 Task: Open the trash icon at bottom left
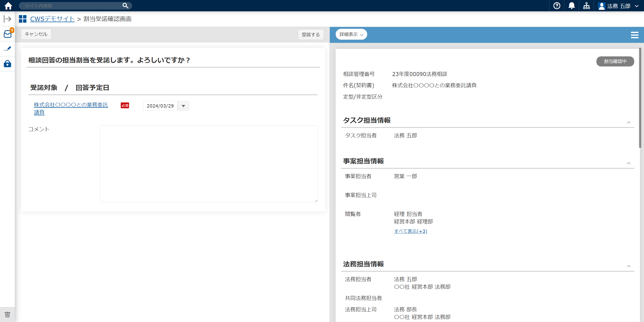(x=8, y=314)
